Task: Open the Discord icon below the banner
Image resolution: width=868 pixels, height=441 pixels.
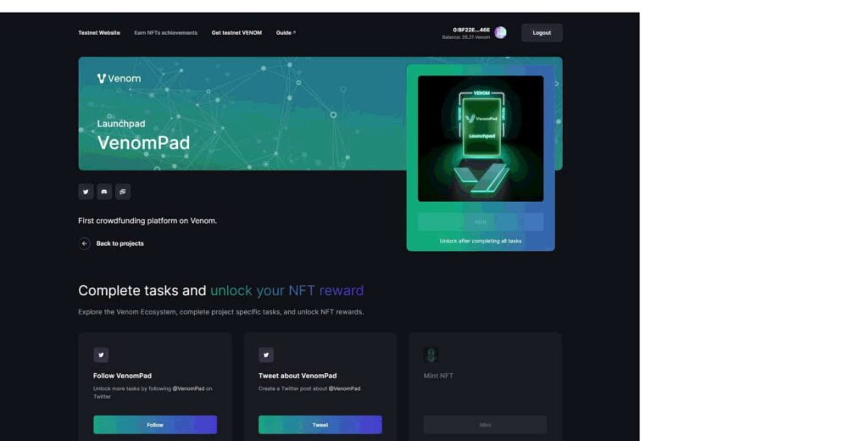Action: 104,192
